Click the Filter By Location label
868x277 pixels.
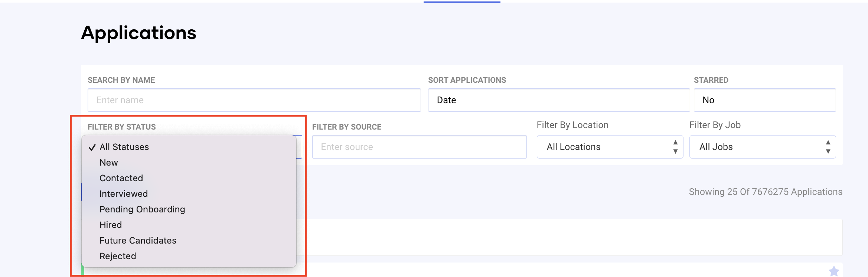(x=572, y=125)
